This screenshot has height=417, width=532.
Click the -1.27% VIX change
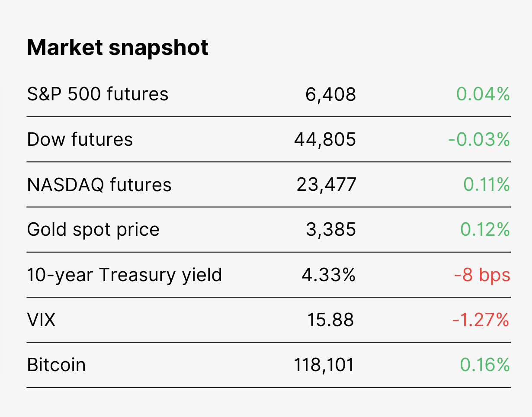tap(481, 320)
